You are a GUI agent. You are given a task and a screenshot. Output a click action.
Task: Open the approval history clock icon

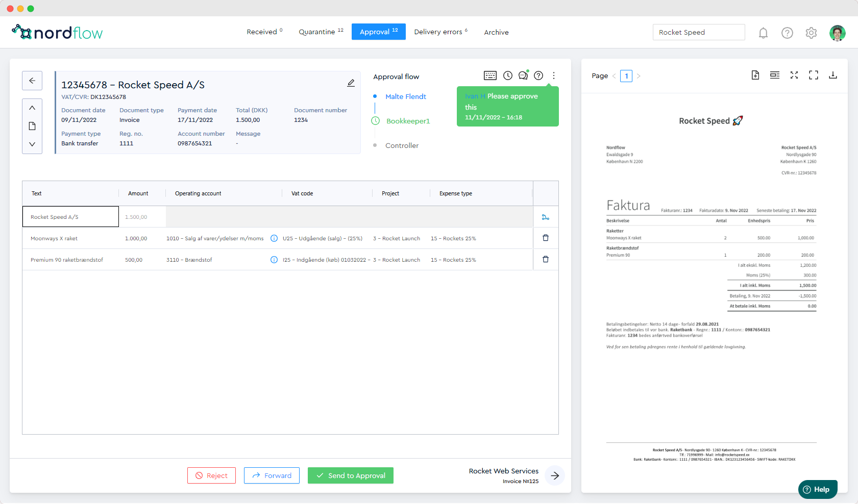click(508, 75)
